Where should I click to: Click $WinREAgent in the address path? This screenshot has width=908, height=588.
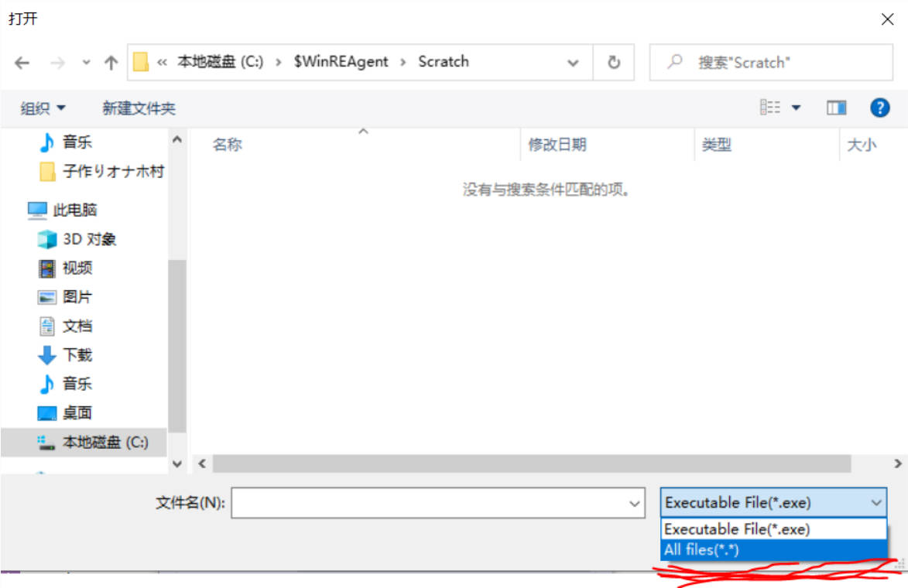click(341, 62)
